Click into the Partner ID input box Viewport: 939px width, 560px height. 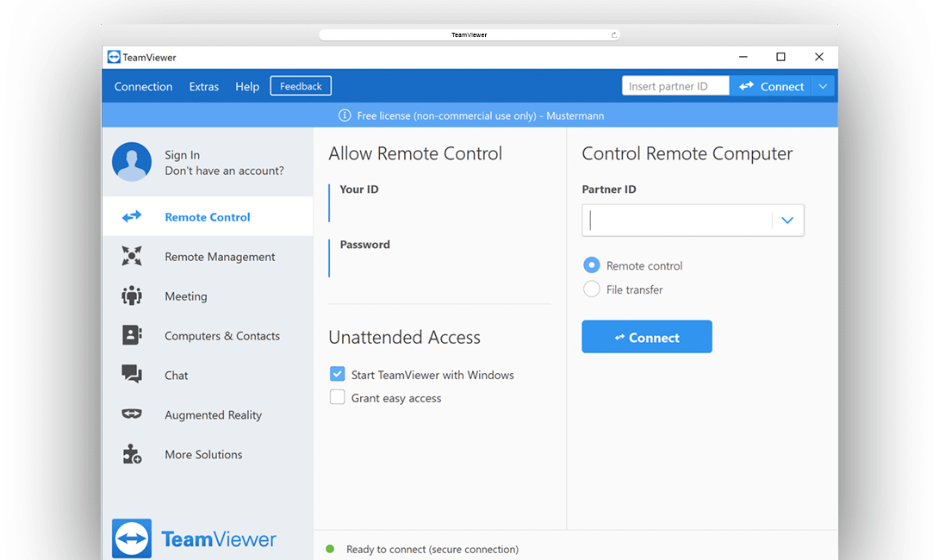click(678, 221)
